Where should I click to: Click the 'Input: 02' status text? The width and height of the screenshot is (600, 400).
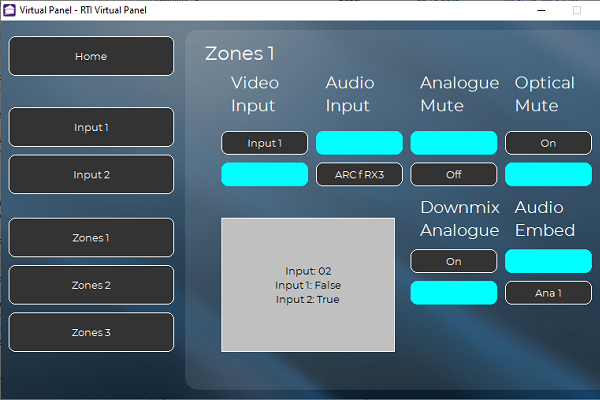[x=308, y=271]
